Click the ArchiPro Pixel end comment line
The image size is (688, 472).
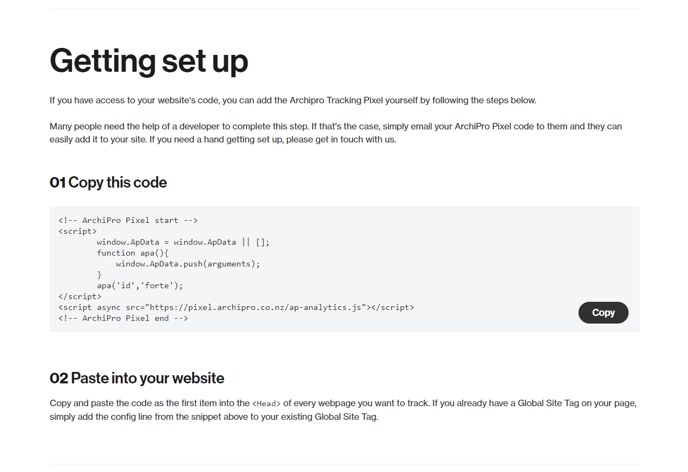[x=123, y=318]
